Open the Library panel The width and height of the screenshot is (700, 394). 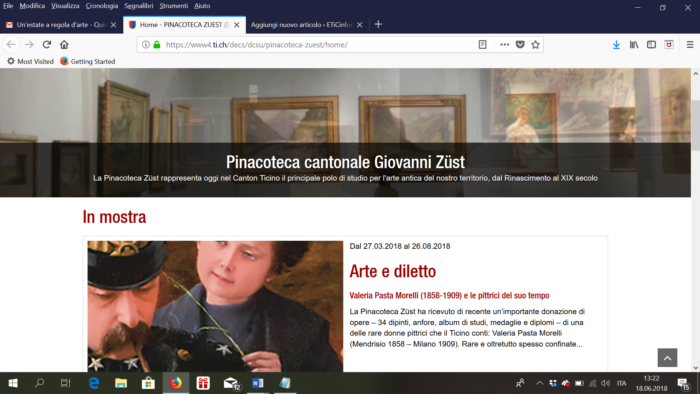click(x=634, y=45)
